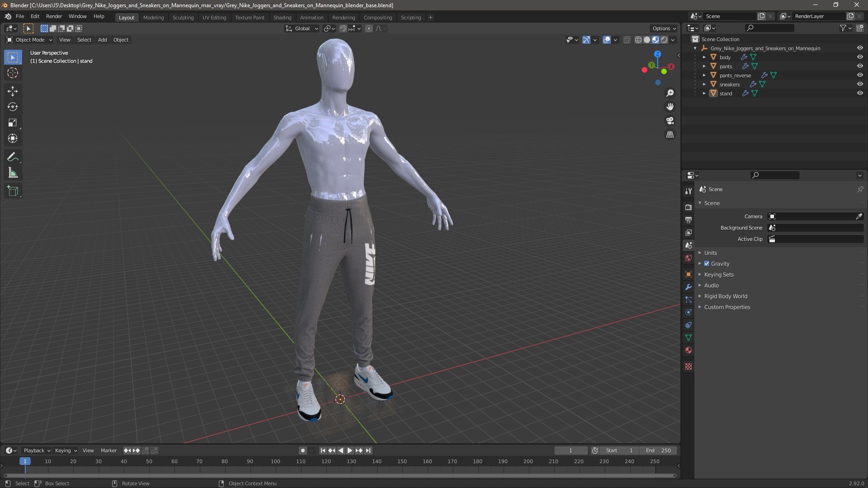The width and height of the screenshot is (868, 488).
Task: Select the Measure tool
Action: click(x=13, y=173)
